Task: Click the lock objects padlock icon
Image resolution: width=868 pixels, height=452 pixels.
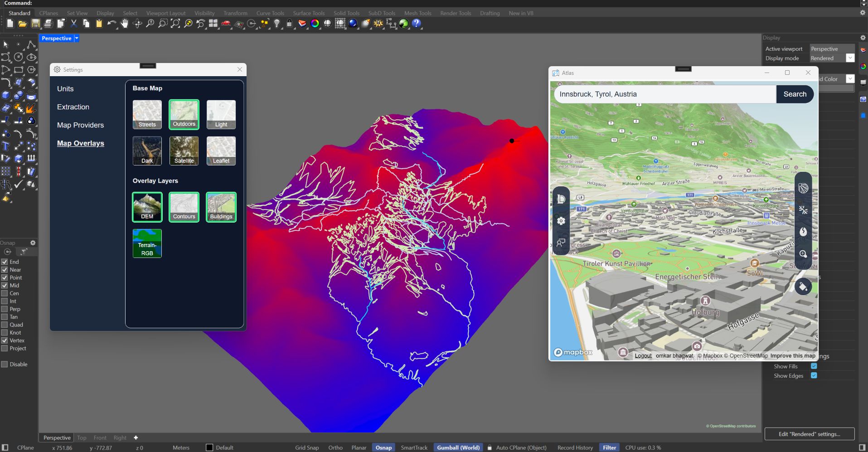Action: point(290,24)
